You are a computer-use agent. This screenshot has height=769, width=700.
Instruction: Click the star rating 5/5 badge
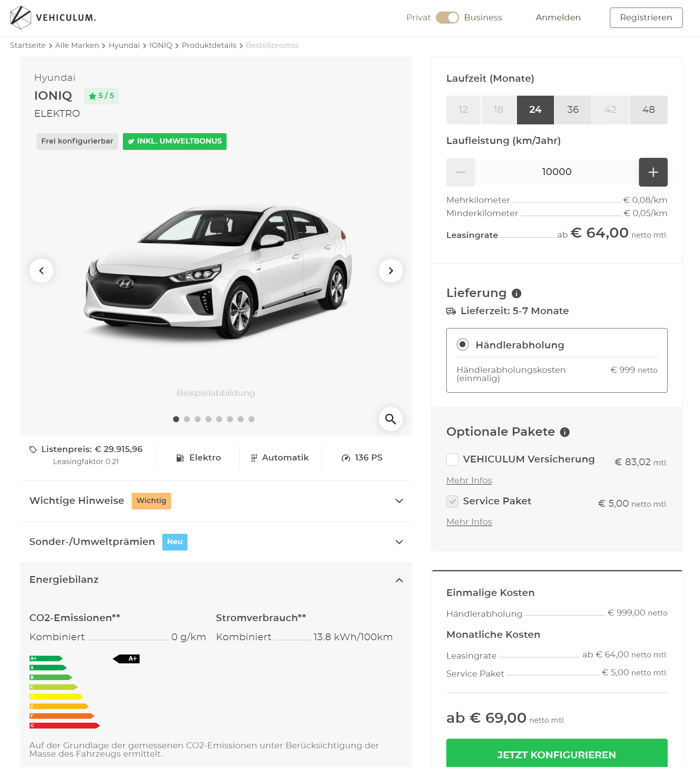pos(101,96)
